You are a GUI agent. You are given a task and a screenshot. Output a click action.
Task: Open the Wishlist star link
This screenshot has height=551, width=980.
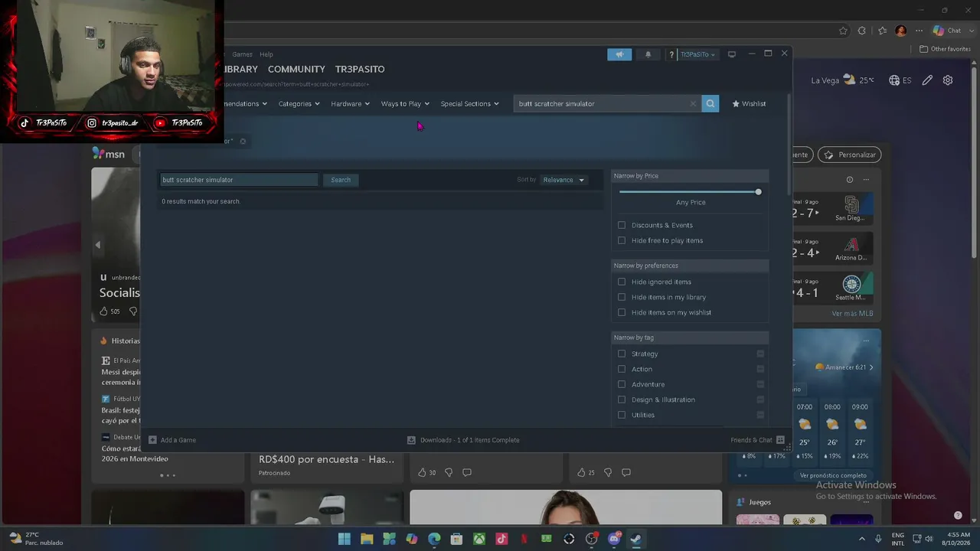pyautogui.click(x=749, y=103)
